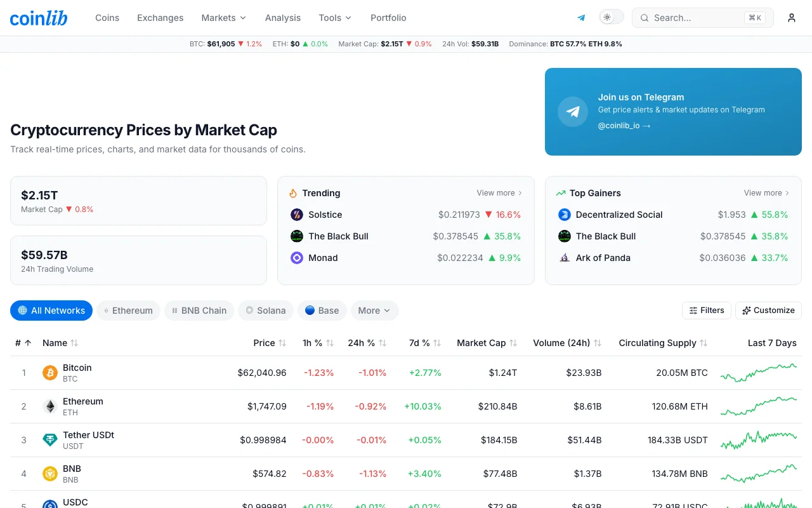Click the Tether USDt coin logo
Viewport: 812px width, 508px height.
50,440
